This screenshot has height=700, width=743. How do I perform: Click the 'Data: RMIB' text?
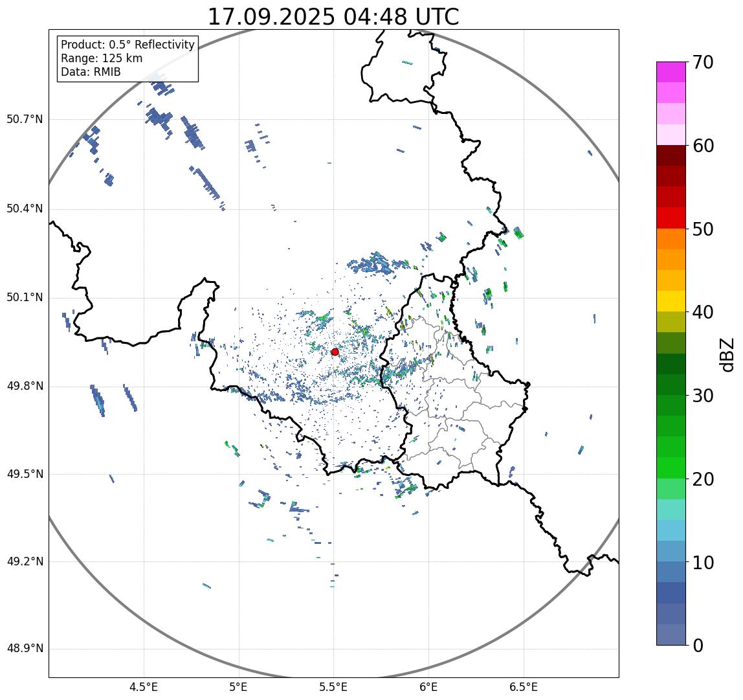click(x=91, y=72)
